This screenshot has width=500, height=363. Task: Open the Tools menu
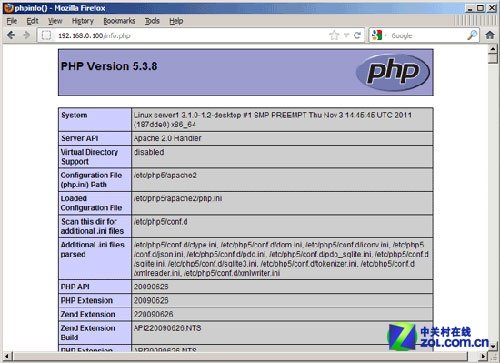pos(152,21)
